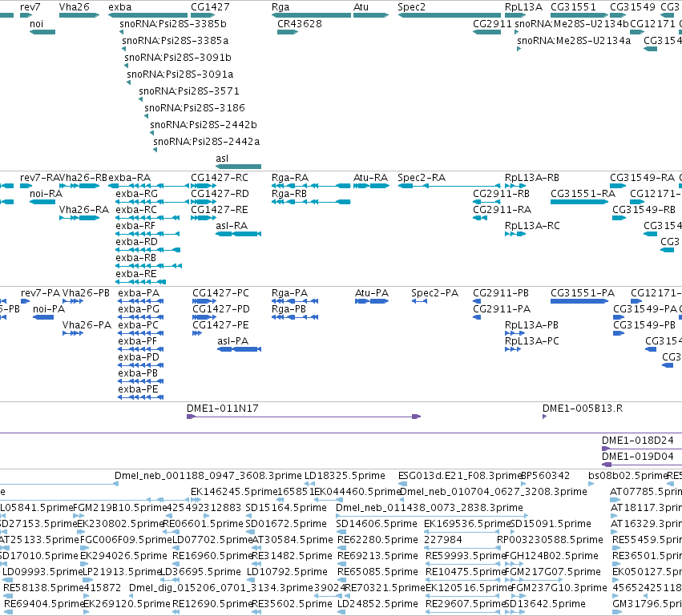Open the Rga gene feature bar
The height and width of the screenshot is (616, 682).
click(x=311, y=15)
